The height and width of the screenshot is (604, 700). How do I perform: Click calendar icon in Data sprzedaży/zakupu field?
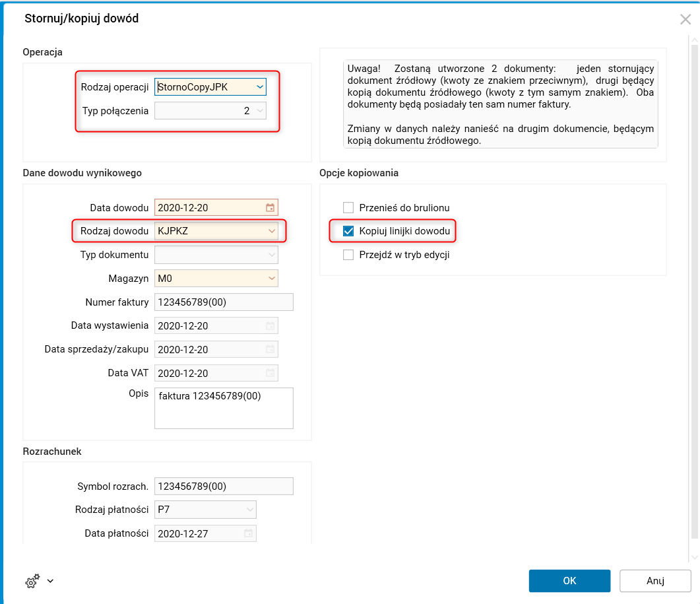pos(270,350)
